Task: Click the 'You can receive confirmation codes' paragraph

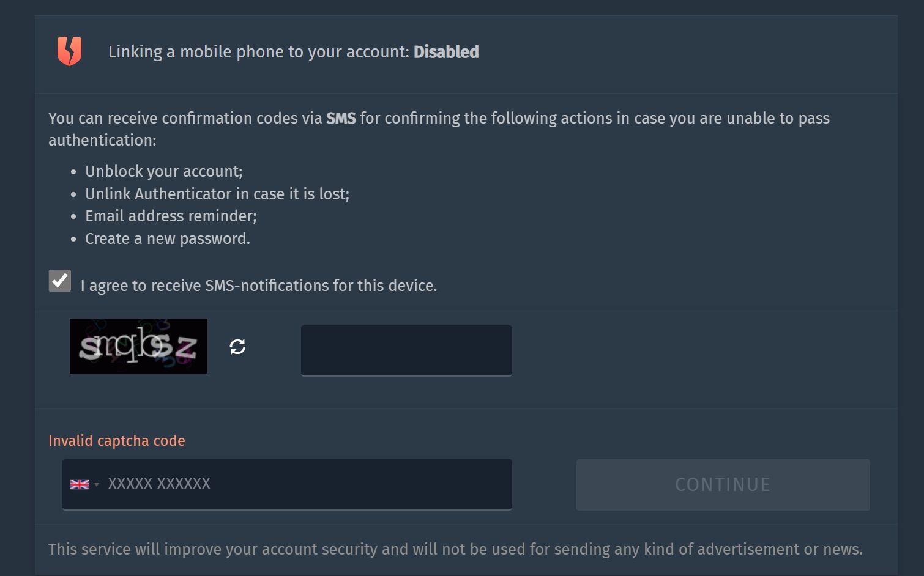Action: 438,128
